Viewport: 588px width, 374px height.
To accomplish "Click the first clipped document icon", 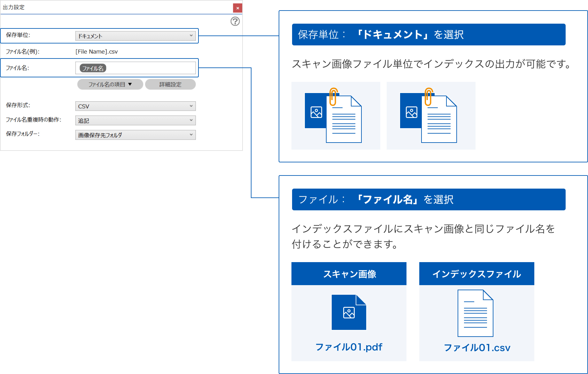I will pos(334,116).
